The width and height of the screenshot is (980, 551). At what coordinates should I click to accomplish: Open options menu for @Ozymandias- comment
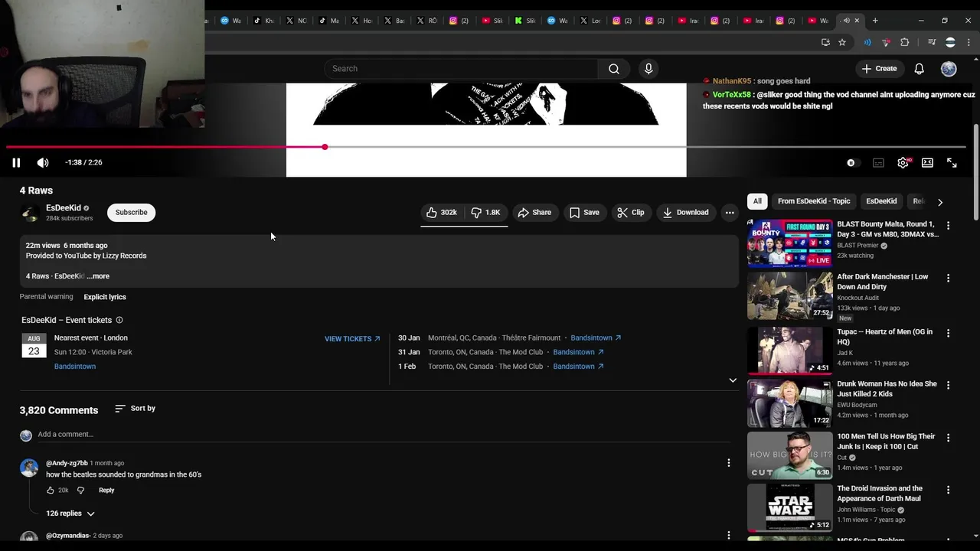point(729,536)
